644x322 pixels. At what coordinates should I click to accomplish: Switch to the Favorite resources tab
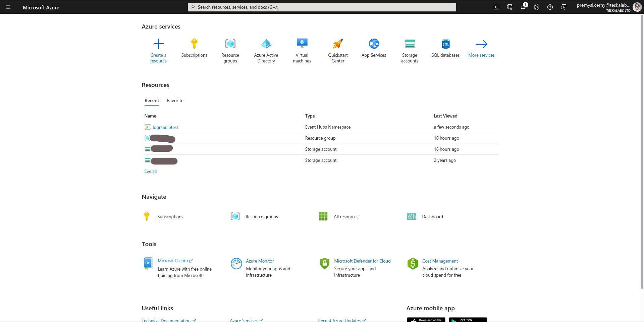pos(175,101)
